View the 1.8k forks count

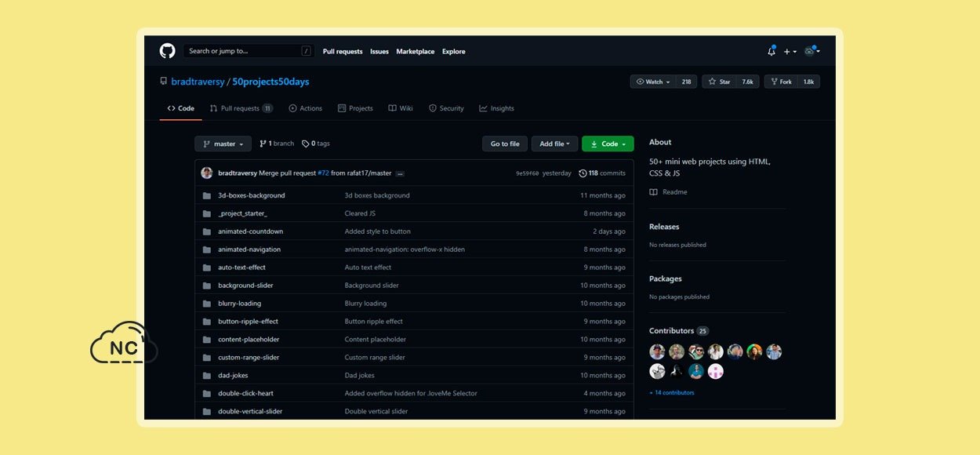click(x=808, y=82)
